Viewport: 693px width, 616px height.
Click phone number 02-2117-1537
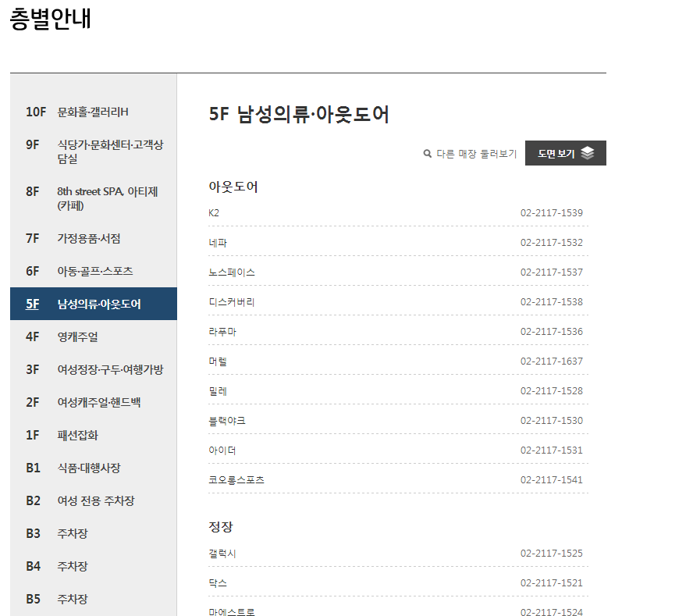pyautogui.click(x=552, y=272)
